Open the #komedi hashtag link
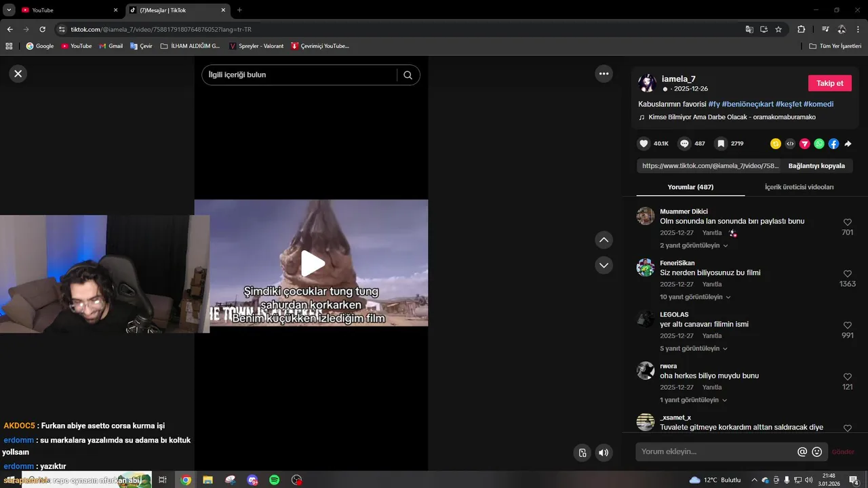868x488 pixels. (818, 104)
